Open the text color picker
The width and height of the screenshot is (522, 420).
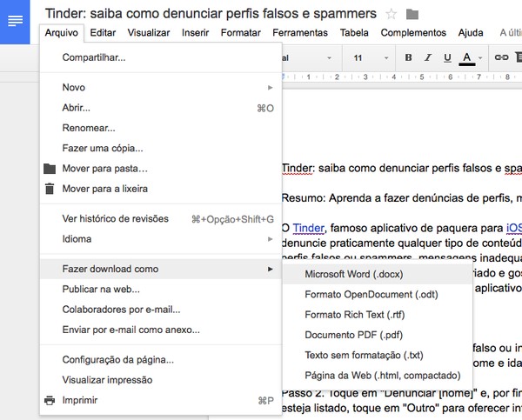click(x=470, y=57)
